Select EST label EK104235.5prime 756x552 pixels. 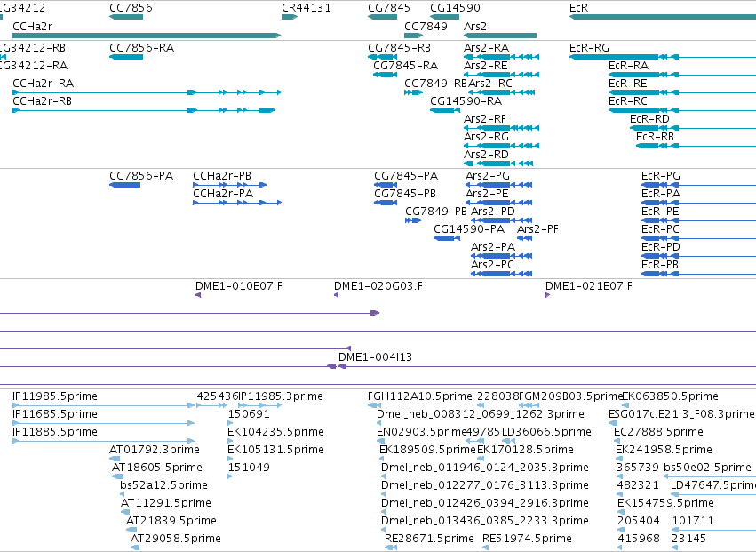(x=275, y=432)
